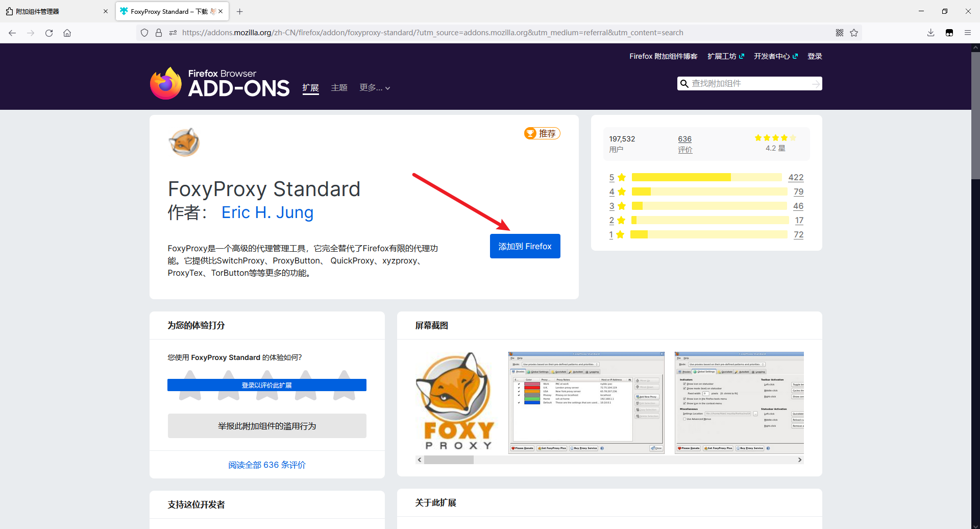The image size is (980, 529).
Task: Open Firefox 附加组件博客 link
Action: (663, 56)
